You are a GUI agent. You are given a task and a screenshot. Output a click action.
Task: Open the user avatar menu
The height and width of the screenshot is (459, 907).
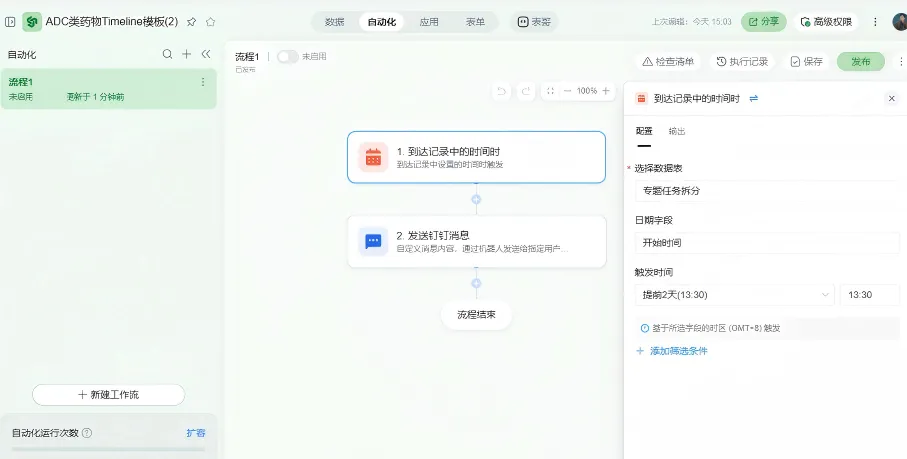(x=900, y=22)
